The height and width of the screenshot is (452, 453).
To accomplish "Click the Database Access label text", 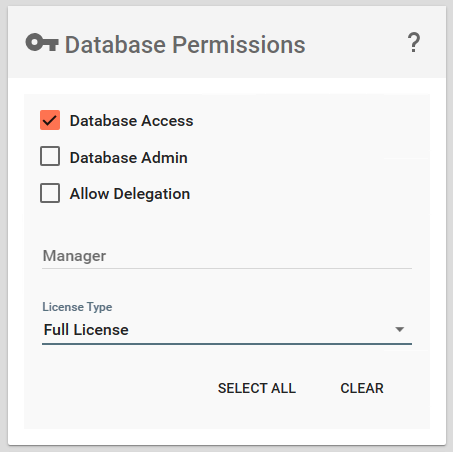I will point(131,121).
